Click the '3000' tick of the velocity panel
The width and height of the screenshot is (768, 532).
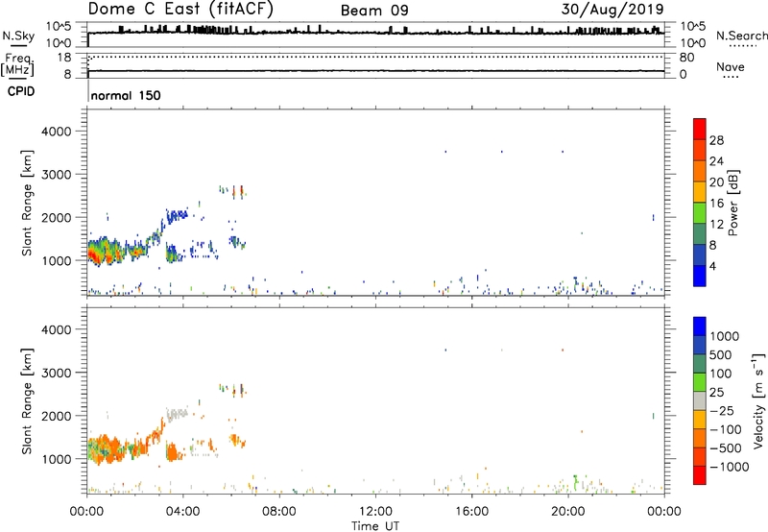[56, 373]
